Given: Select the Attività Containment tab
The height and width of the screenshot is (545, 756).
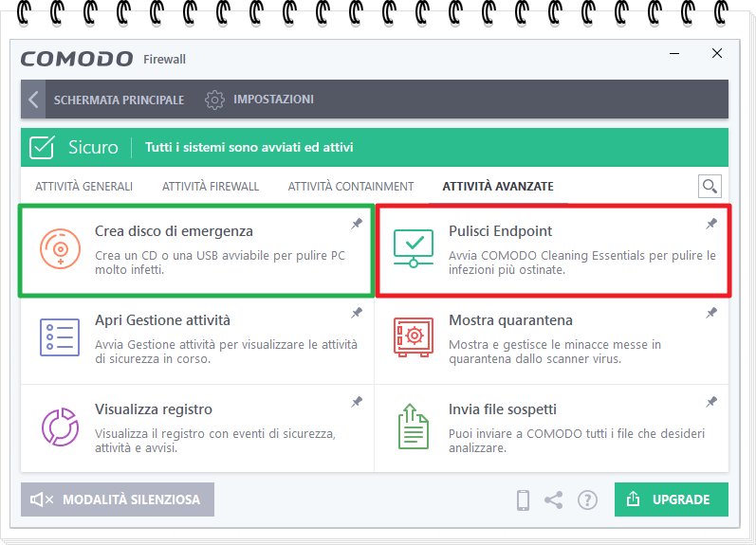Looking at the screenshot, I should coord(350,187).
